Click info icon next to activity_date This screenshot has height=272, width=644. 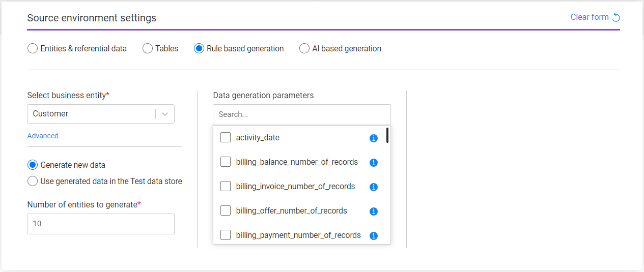[373, 138]
